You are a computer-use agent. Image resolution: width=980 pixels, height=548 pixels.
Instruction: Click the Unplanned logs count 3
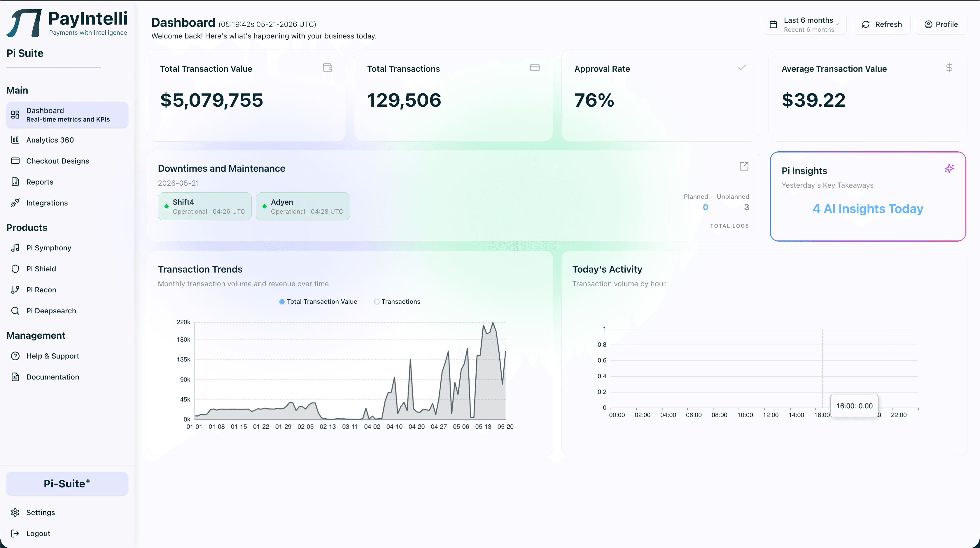pos(746,207)
